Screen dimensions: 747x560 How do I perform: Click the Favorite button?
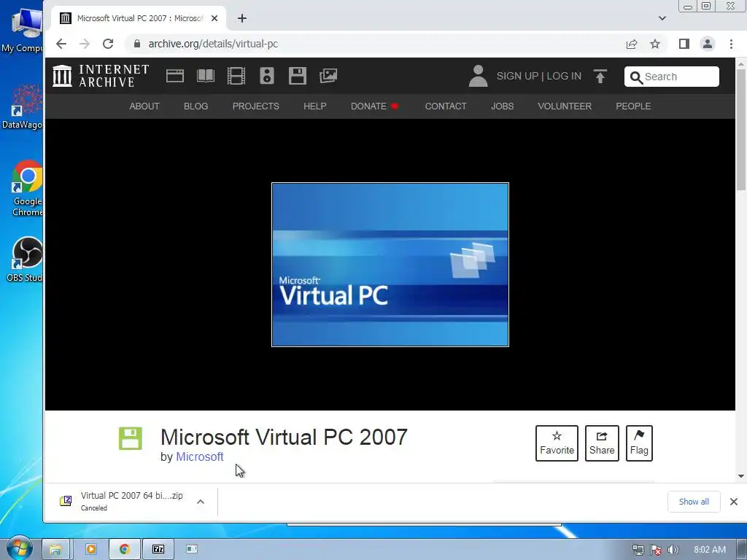coord(557,443)
